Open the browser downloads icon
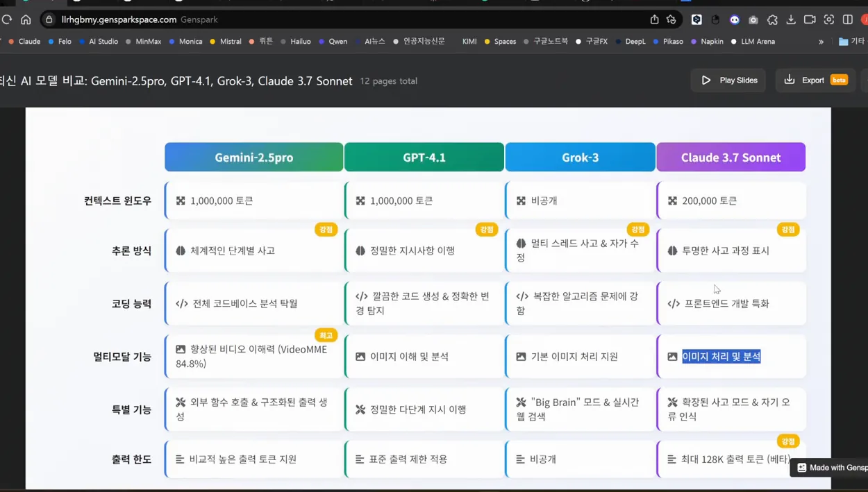This screenshot has height=492, width=868. tap(791, 19)
